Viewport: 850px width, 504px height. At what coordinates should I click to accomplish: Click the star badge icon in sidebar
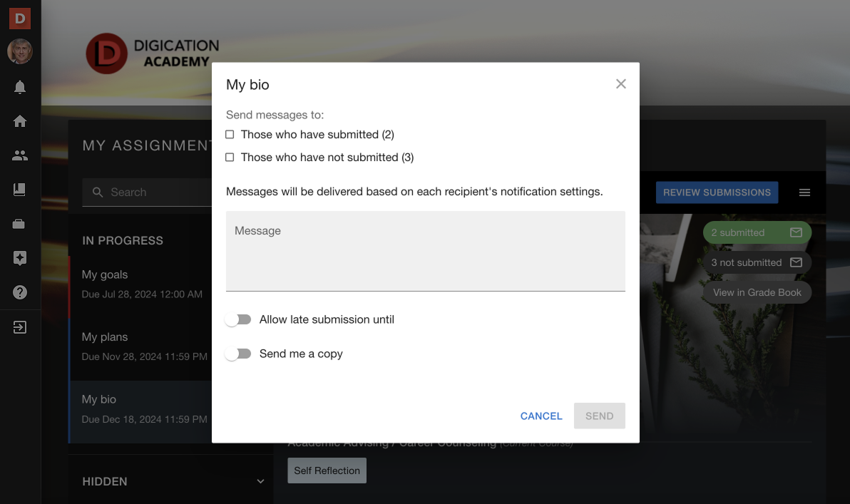20,258
